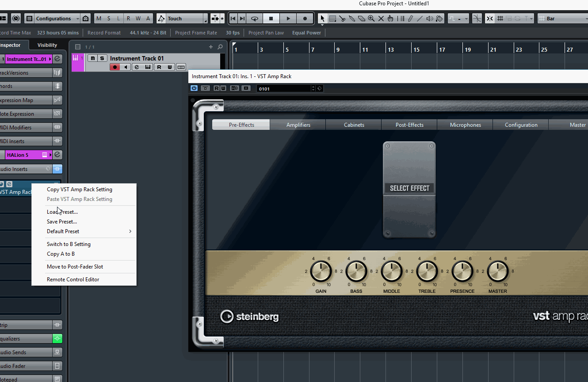
Task: Toggle the Auto-Scroll toolbar button
Action: click(215, 19)
